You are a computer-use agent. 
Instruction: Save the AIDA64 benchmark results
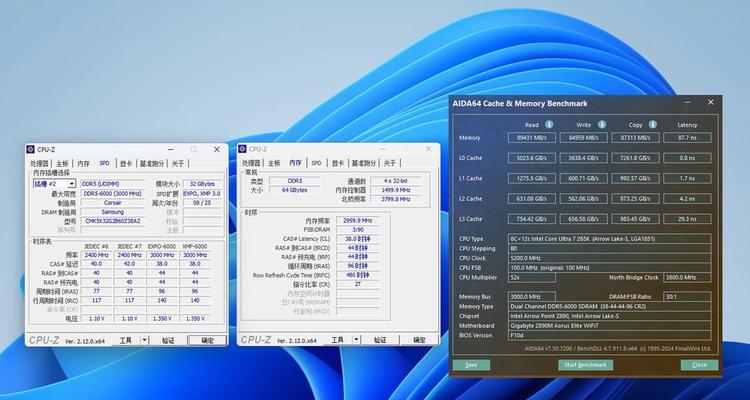pyautogui.click(x=471, y=365)
